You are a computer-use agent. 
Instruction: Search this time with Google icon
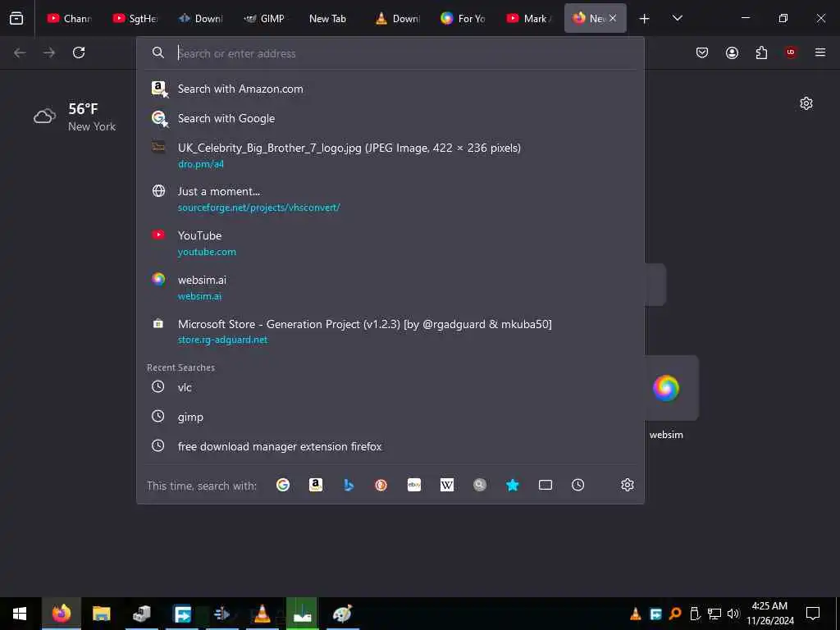(x=283, y=485)
